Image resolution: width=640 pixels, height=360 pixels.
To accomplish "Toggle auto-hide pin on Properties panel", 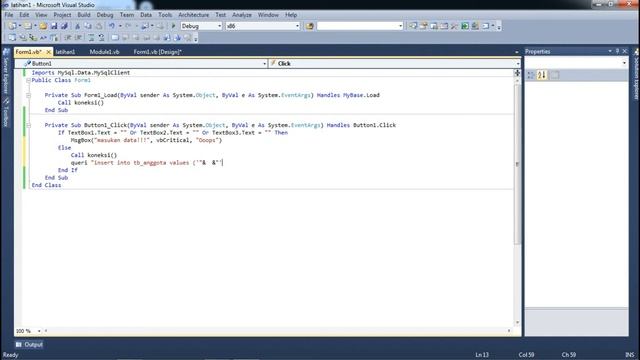I will click(617, 51).
